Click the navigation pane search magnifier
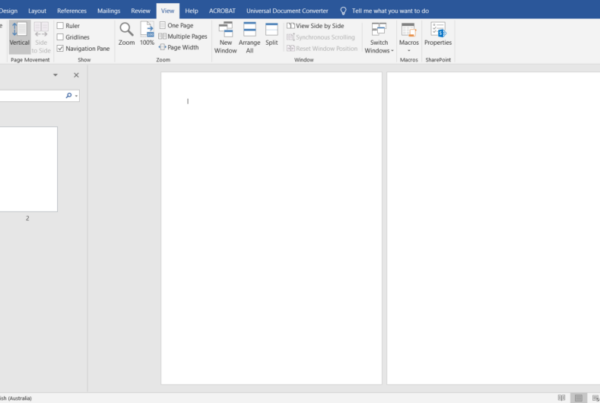 tap(69, 95)
